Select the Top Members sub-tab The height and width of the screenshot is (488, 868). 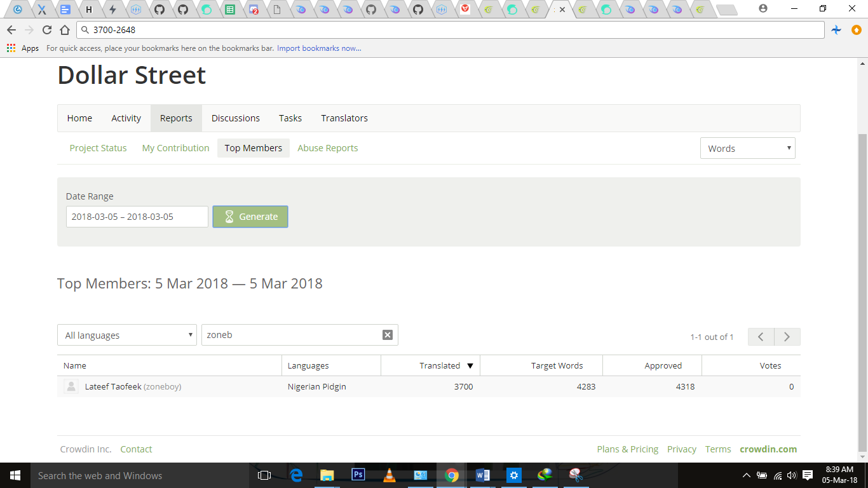254,148
